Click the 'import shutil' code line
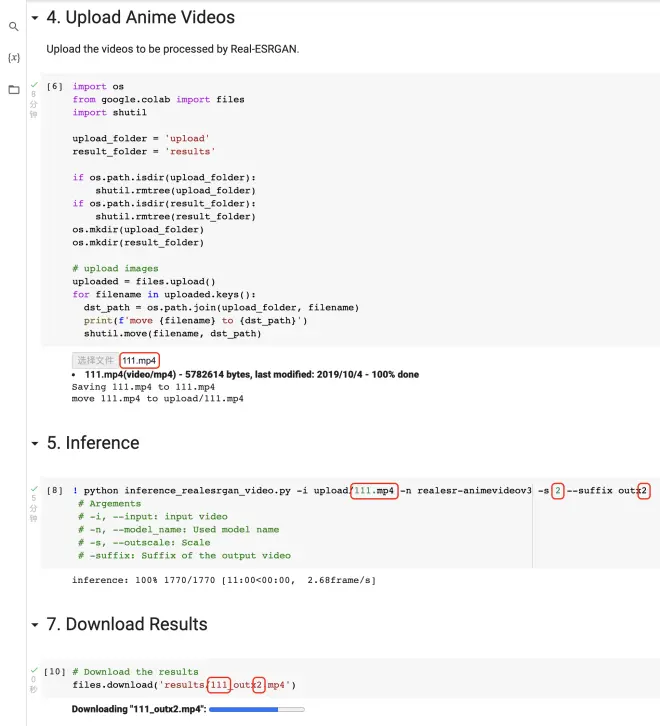This screenshot has width=660, height=726. 109,113
